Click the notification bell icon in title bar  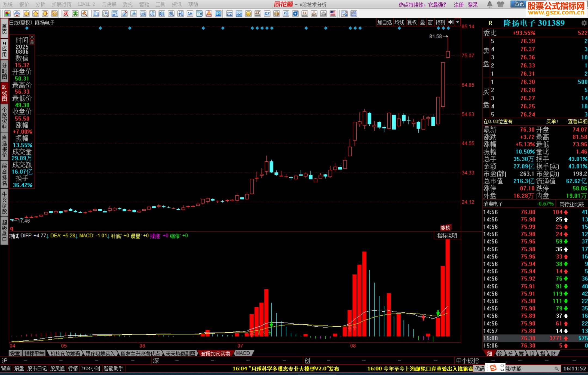tap(489, 4)
